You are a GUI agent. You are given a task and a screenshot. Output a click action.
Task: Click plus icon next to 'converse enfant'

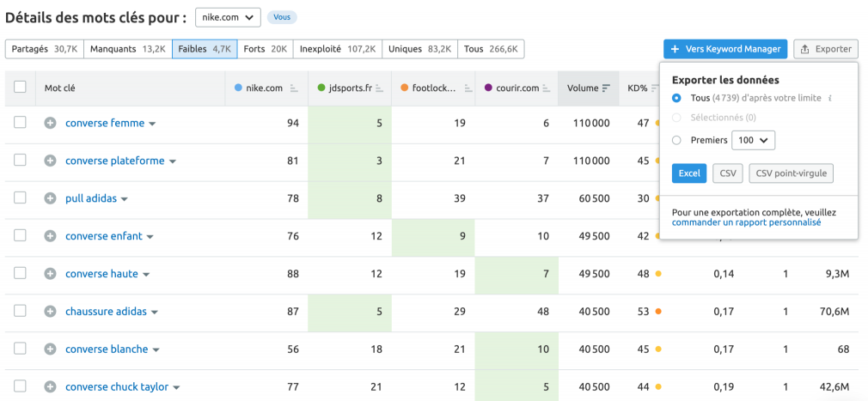pyautogui.click(x=51, y=236)
